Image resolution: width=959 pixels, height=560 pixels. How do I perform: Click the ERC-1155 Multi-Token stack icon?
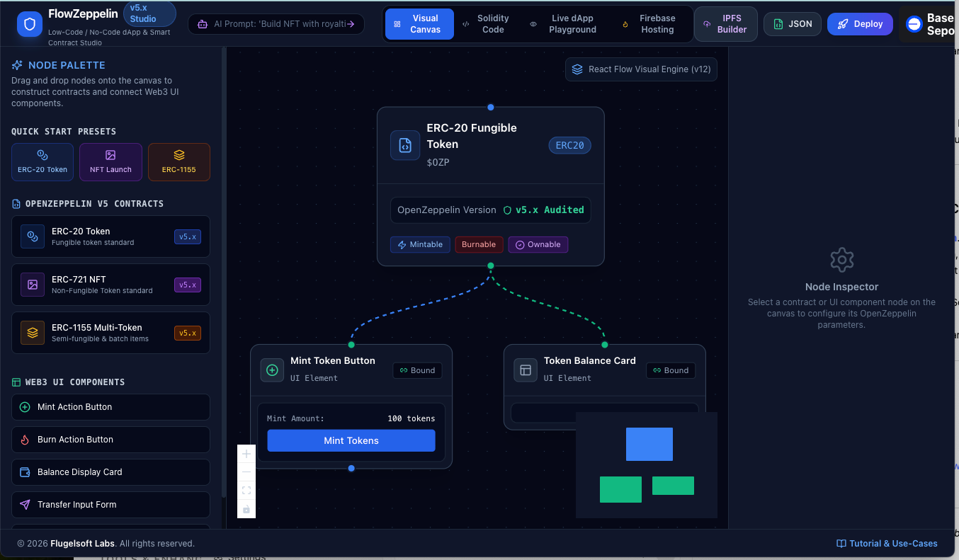click(33, 333)
